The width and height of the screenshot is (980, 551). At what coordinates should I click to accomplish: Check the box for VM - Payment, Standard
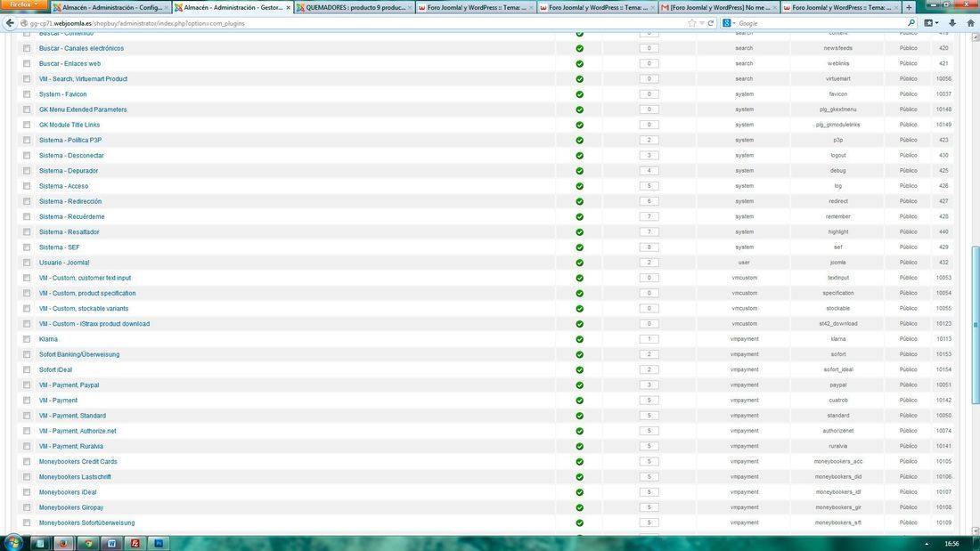(x=26, y=416)
